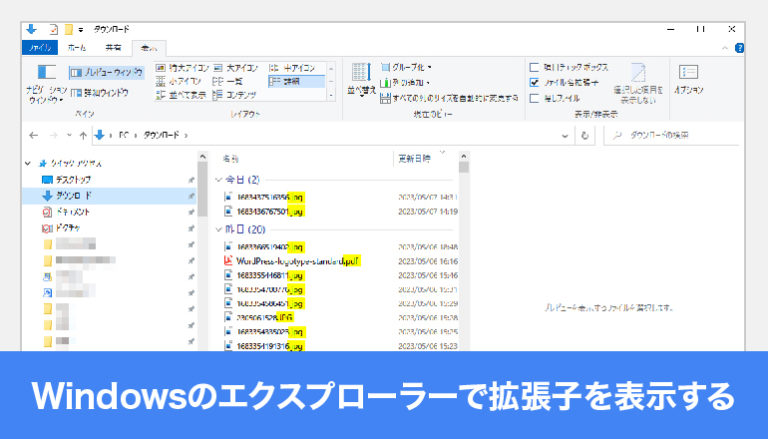Click Size all columns to fit button
The image size is (768, 439).
[449, 98]
